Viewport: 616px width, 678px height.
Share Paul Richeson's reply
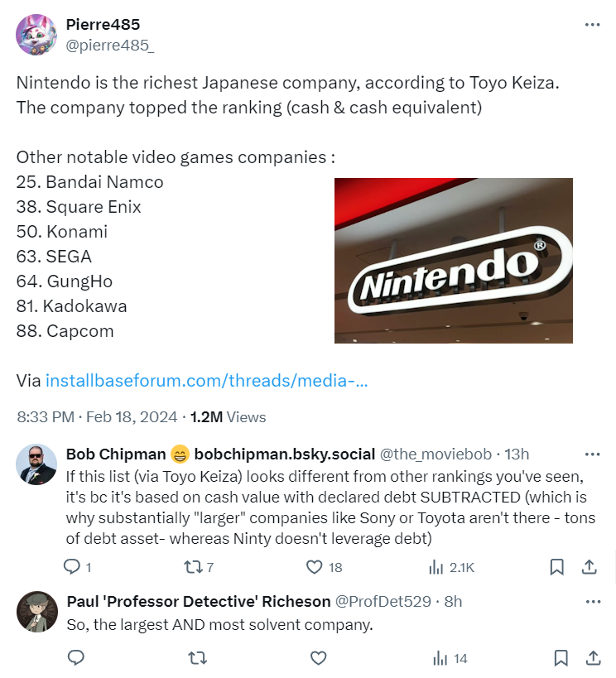(x=593, y=658)
